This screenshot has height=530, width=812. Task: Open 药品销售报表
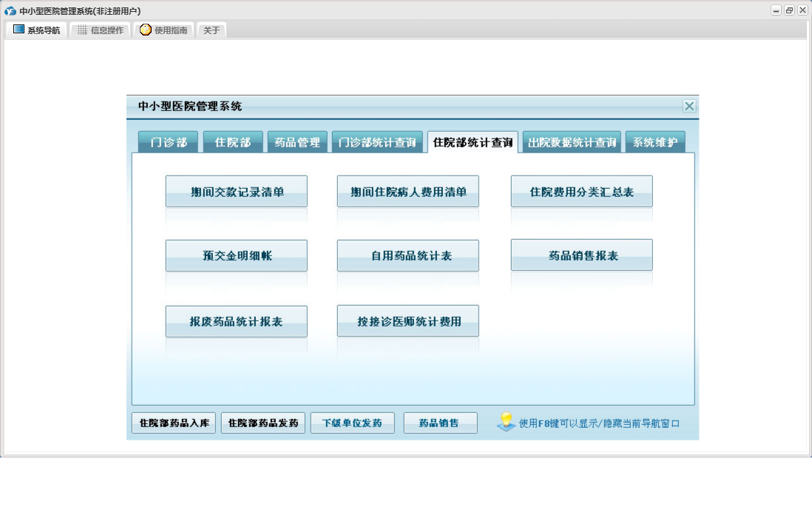click(581, 255)
